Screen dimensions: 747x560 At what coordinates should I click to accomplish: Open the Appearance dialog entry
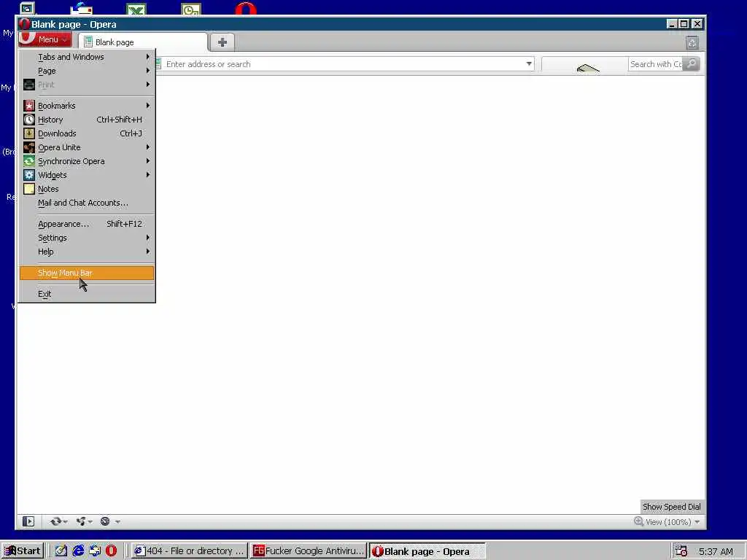point(87,224)
